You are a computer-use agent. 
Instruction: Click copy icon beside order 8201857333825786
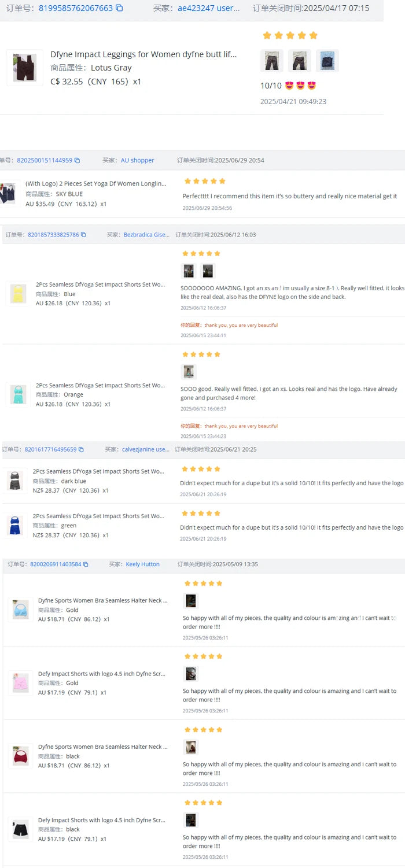pyautogui.click(x=83, y=235)
